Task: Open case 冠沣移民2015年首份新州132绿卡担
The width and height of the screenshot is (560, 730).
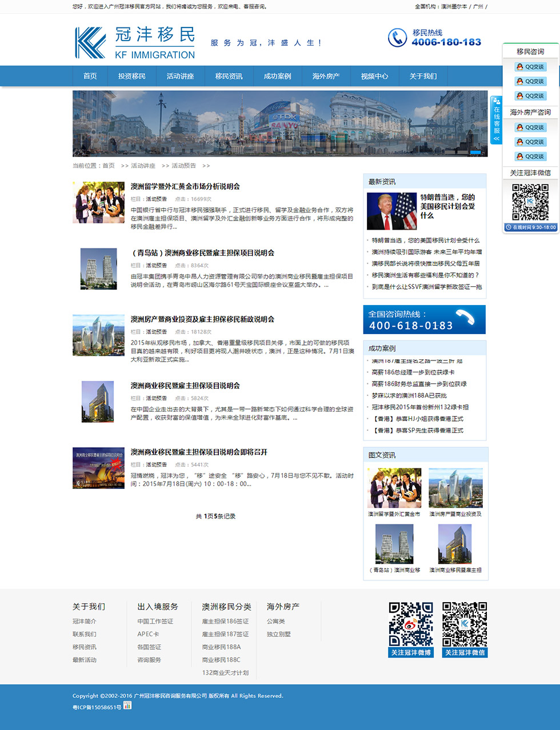Action: tap(420, 407)
